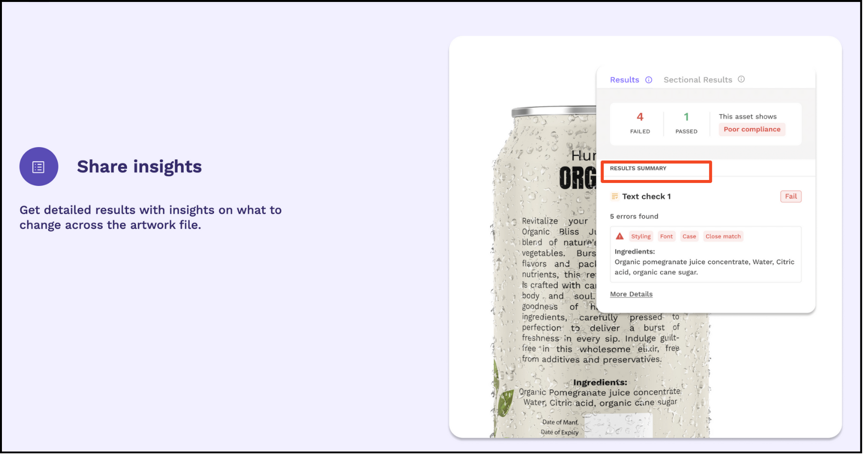Click the info icon next to Results
This screenshot has width=868, height=462.
[649, 80]
